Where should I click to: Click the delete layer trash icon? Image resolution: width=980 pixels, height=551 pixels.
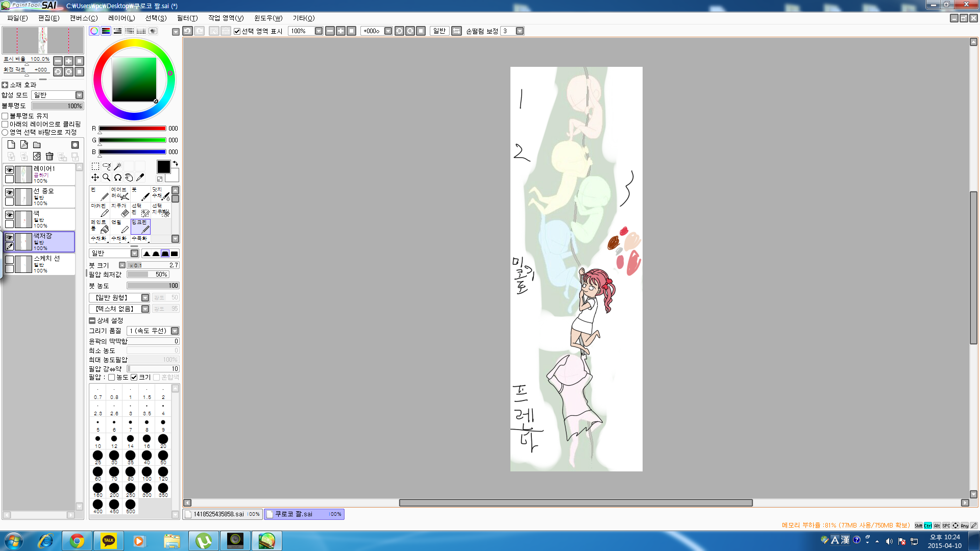point(50,156)
